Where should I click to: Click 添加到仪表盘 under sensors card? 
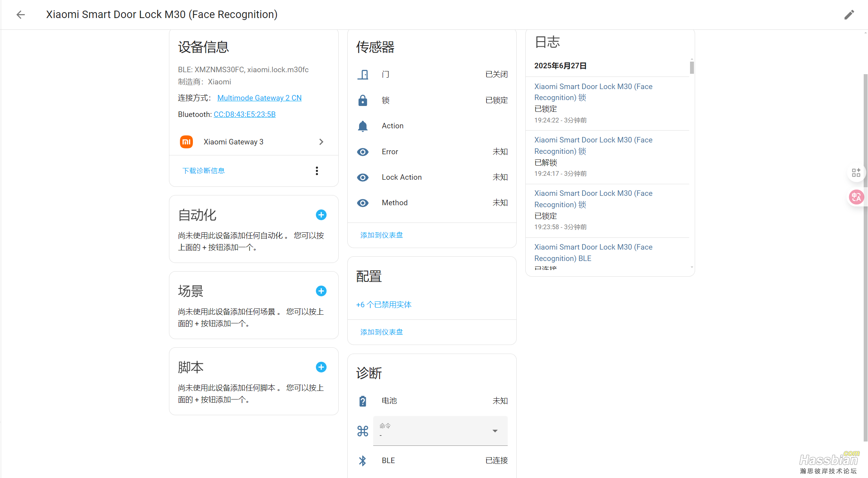point(381,235)
